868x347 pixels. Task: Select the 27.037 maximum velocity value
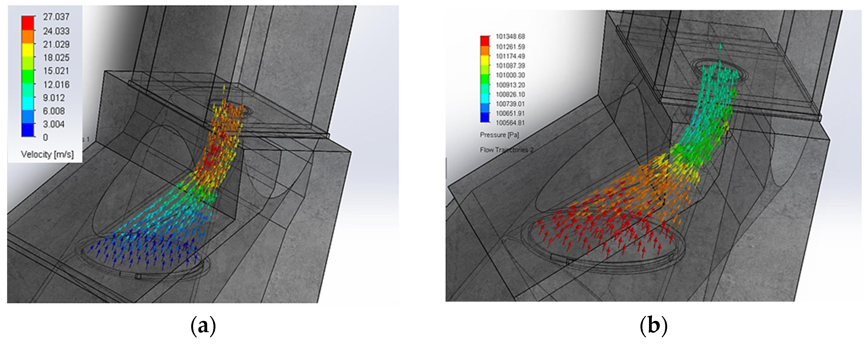tap(56, 17)
